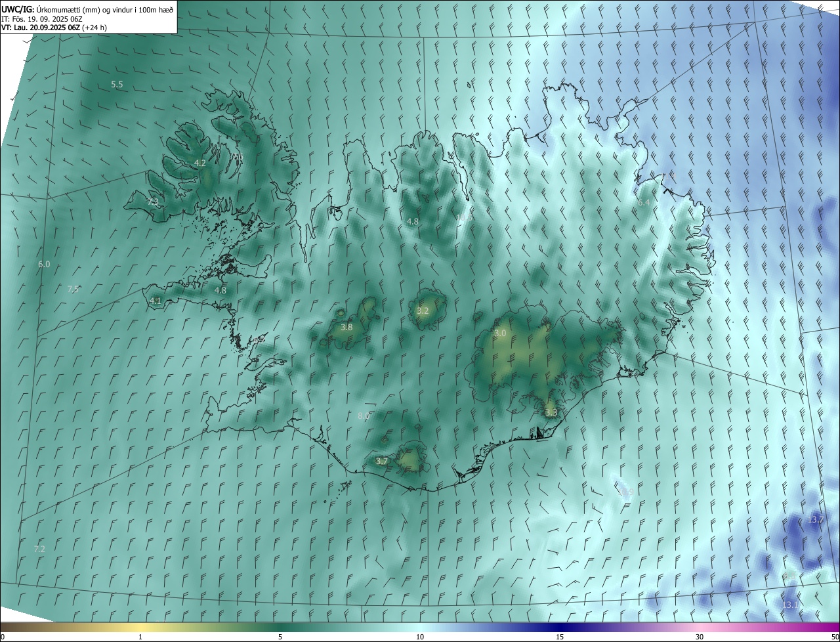This screenshot has height=642, width=840.
Task: Click the 10.9 value label
Action: coord(626,492)
